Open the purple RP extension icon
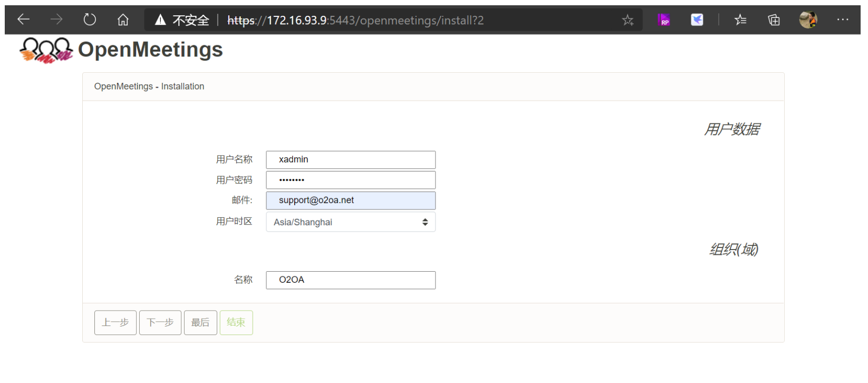 pyautogui.click(x=664, y=20)
